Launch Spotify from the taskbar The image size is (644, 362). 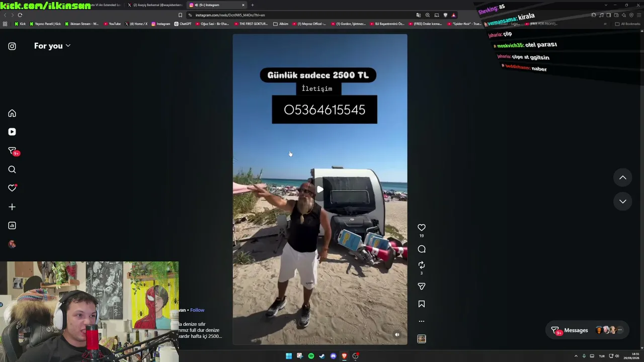[x=311, y=356]
